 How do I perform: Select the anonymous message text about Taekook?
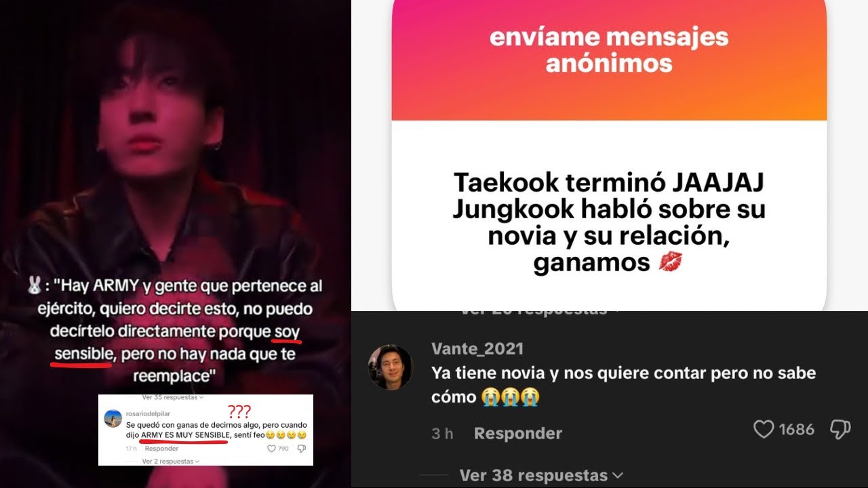tap(609, 222)
